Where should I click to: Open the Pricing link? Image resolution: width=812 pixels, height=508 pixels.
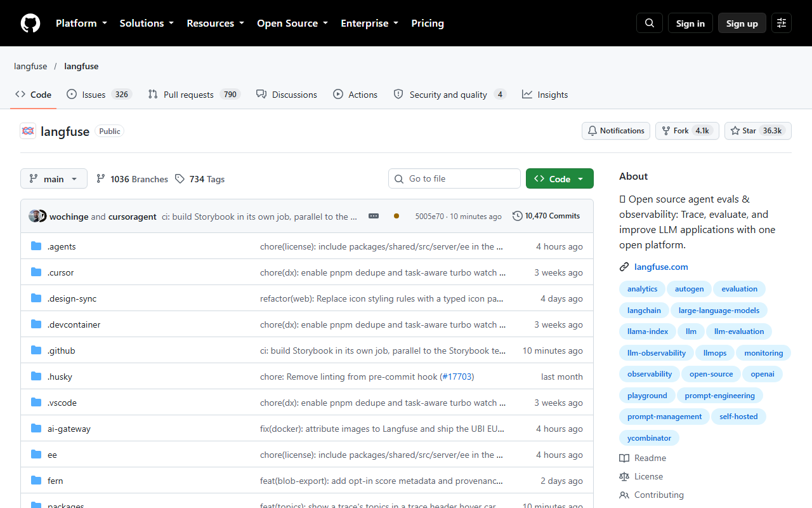[428, 23]
